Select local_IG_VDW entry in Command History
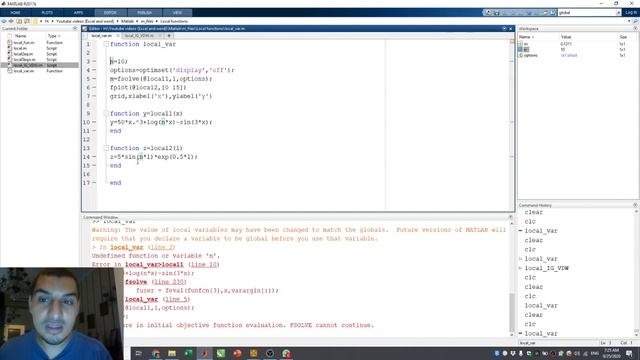 (x=547, y=268)
